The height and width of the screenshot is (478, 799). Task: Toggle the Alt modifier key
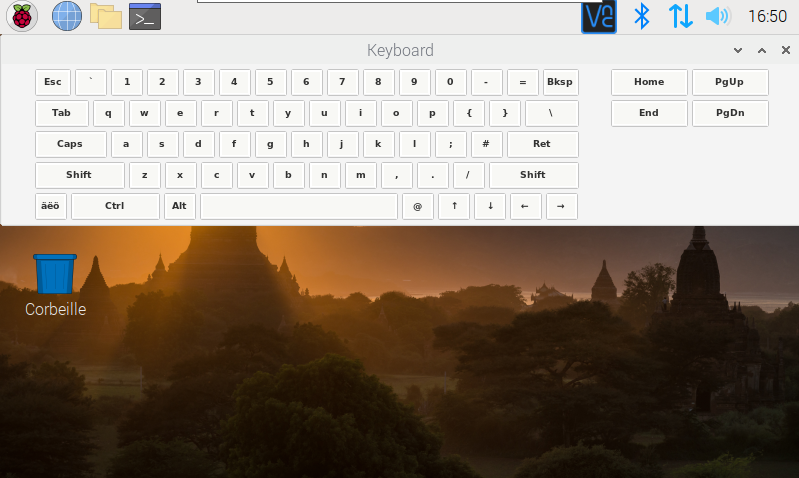[x=180, y=206]
